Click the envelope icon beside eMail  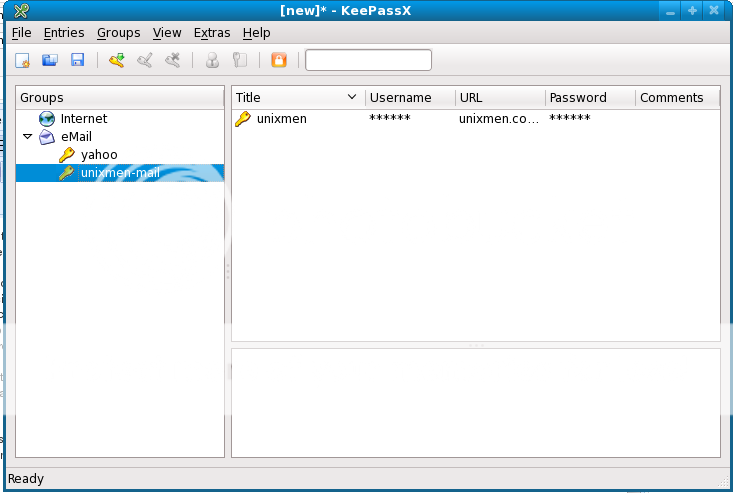[x=47, y=137]
